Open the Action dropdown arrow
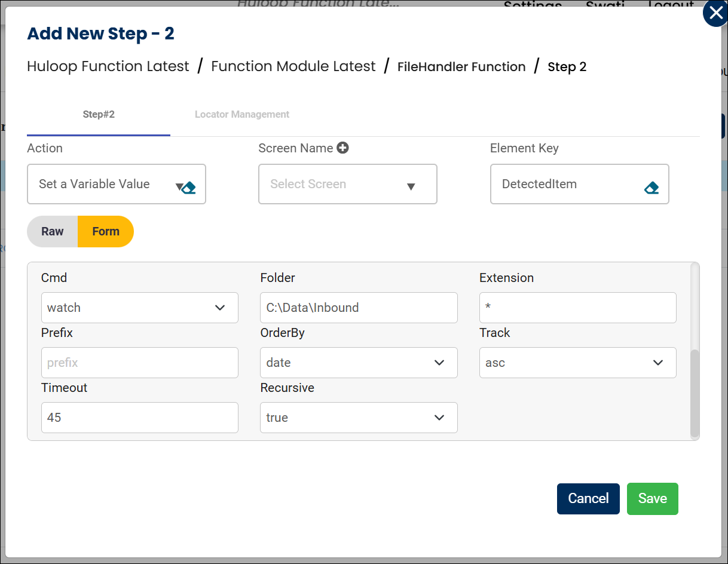 pos(179,186)
